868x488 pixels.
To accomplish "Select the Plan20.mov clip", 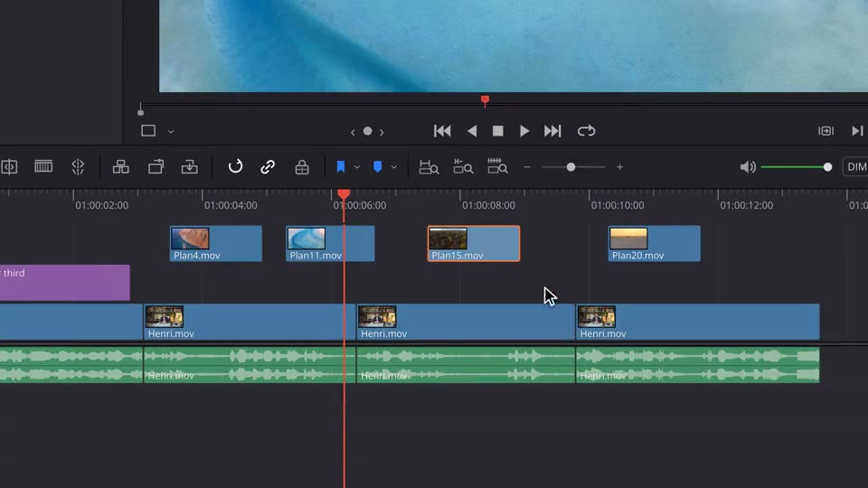I will click(x=654, y=243).
